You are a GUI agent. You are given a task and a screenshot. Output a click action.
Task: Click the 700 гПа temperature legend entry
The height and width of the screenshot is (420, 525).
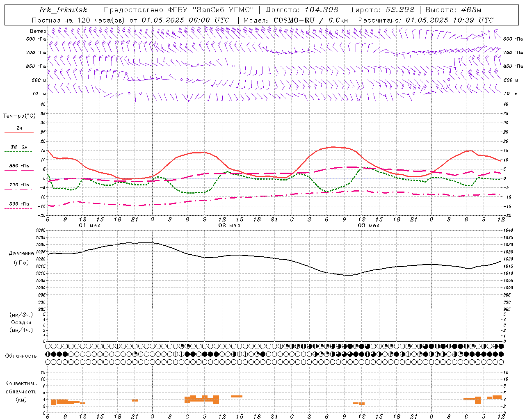(19, 185)
